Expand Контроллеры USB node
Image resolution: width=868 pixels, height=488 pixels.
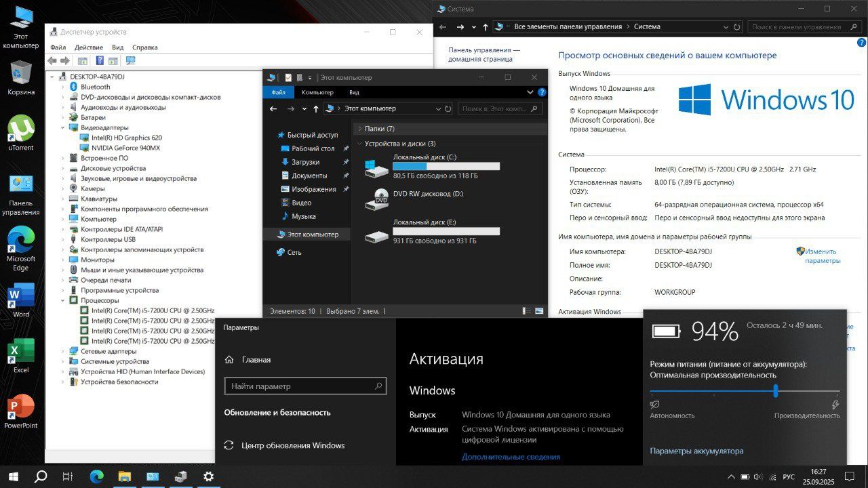(64, 239)
